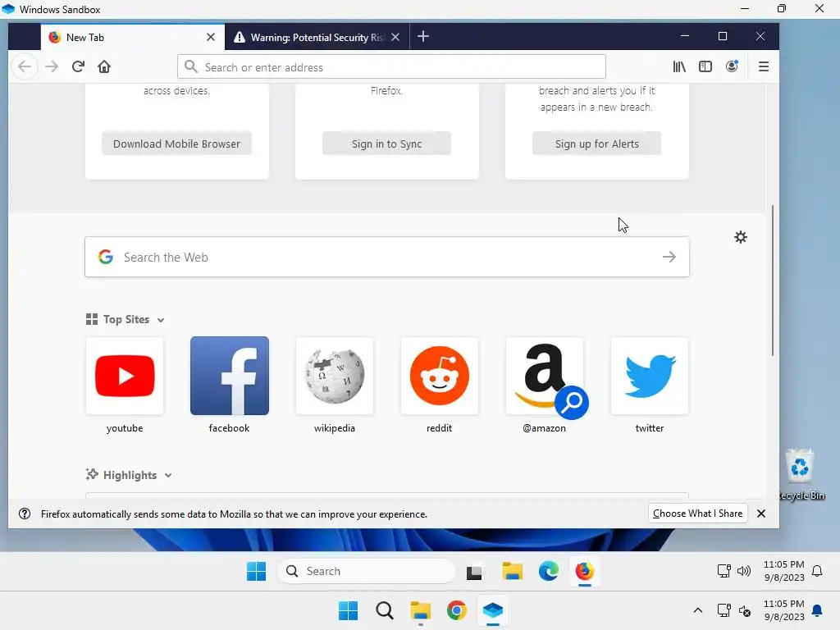This screenshot has height=630, width=840.
Task: Click Windows Sandbox icon in host taskbar
Action: [492, 610]
